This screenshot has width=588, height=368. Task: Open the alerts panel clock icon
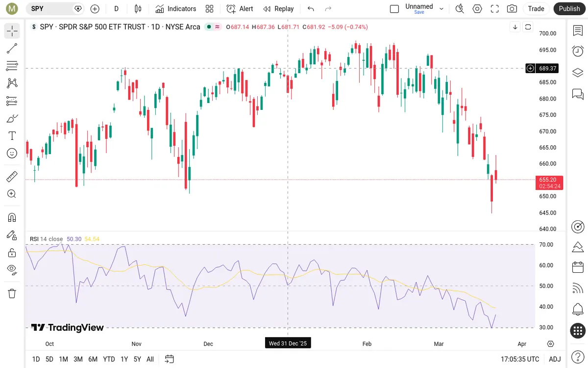[578, 51]
